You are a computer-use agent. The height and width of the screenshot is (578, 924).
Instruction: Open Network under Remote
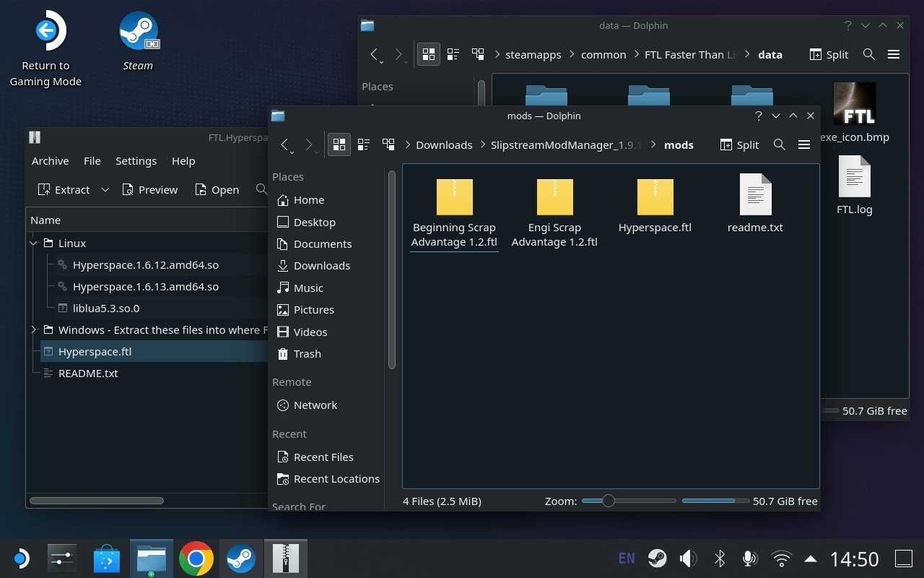[308, 405]
